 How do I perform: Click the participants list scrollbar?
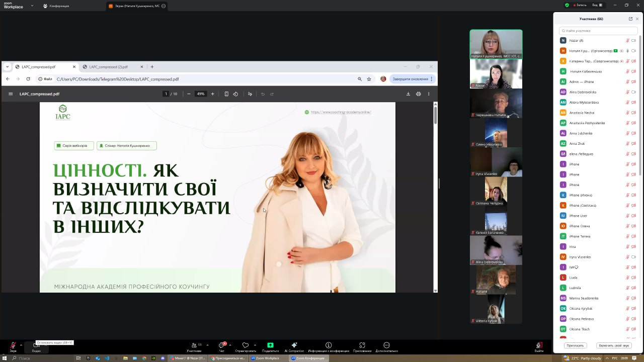[x=639, y=101]
